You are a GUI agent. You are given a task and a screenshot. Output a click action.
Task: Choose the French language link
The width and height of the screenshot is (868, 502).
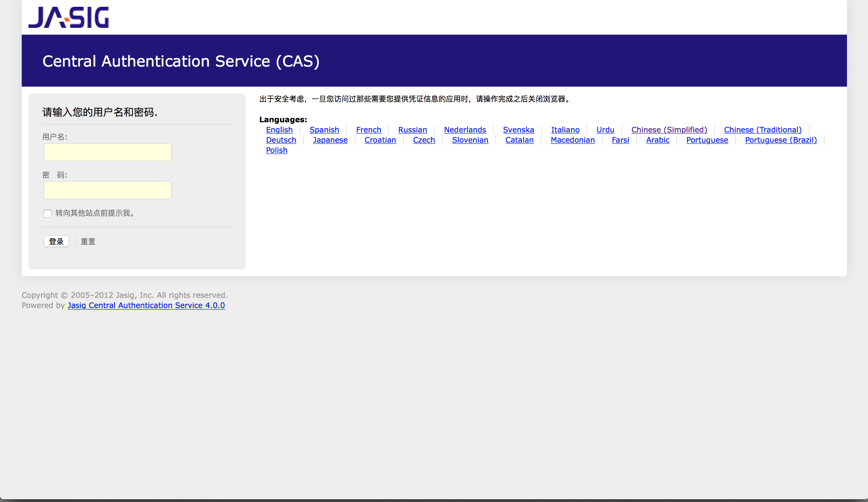pos(368,130)
